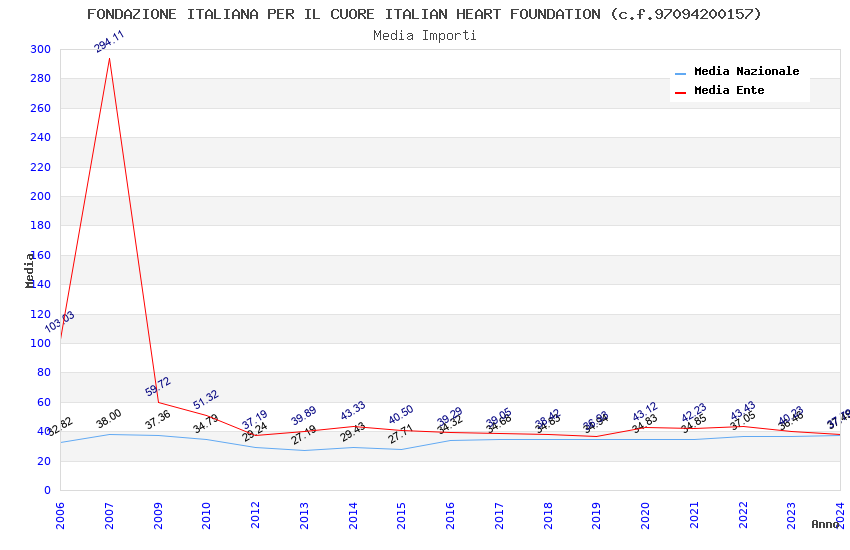
Task: Select the 59.72 data point label
Action: pos(158,386)
